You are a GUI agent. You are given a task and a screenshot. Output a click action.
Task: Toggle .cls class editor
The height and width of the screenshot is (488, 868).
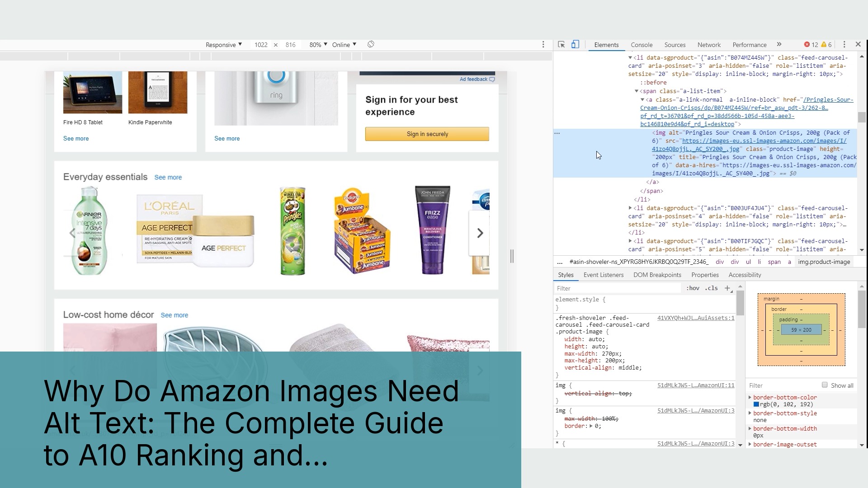pos(711,288)
